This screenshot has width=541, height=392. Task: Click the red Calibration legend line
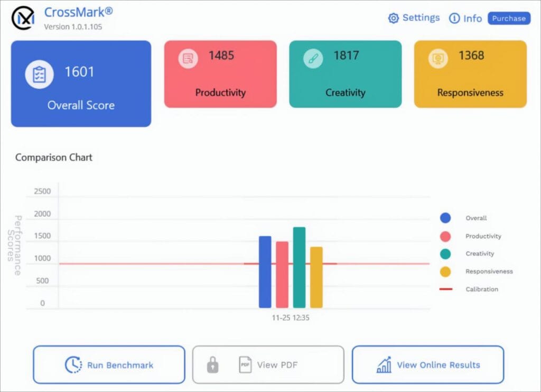tap(445, 290)
